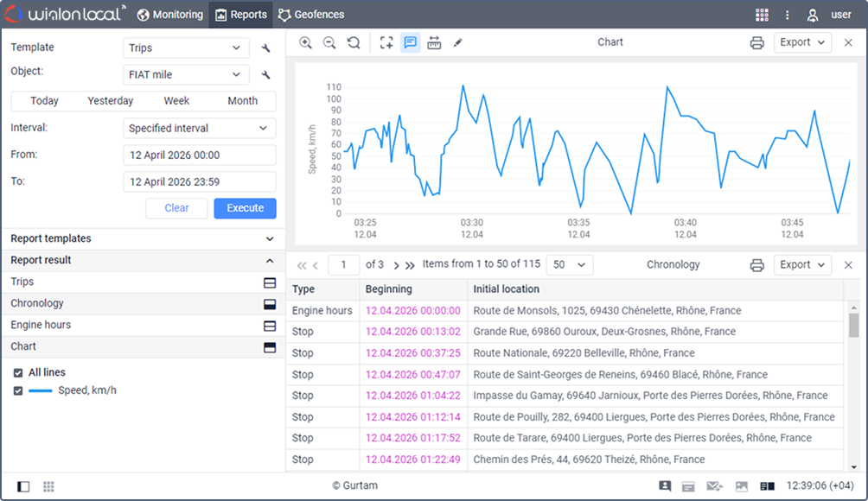This screenshot has height=501, width=868.
Task: Toggle chart tooltip comments icon
Action: [x=411, y=42]
